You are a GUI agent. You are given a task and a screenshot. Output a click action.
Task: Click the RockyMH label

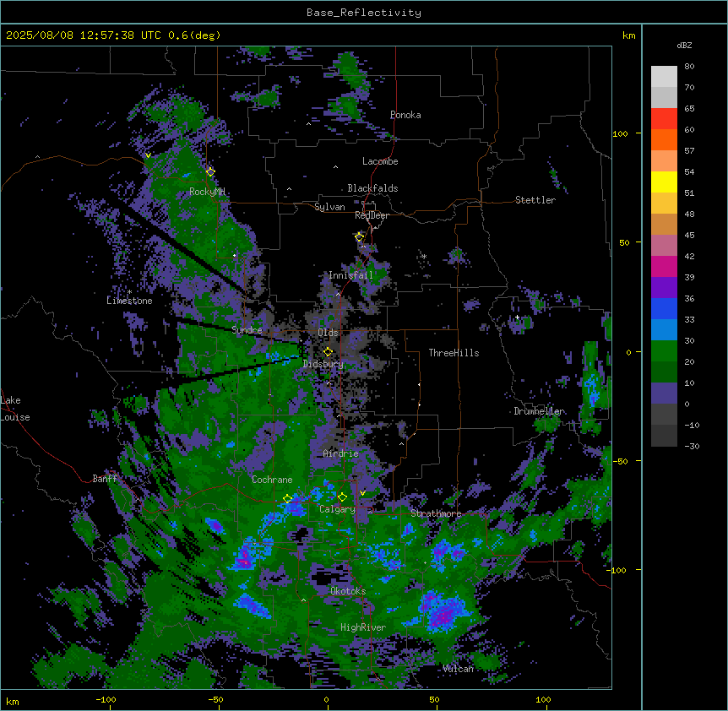click(x=207, y=192)
